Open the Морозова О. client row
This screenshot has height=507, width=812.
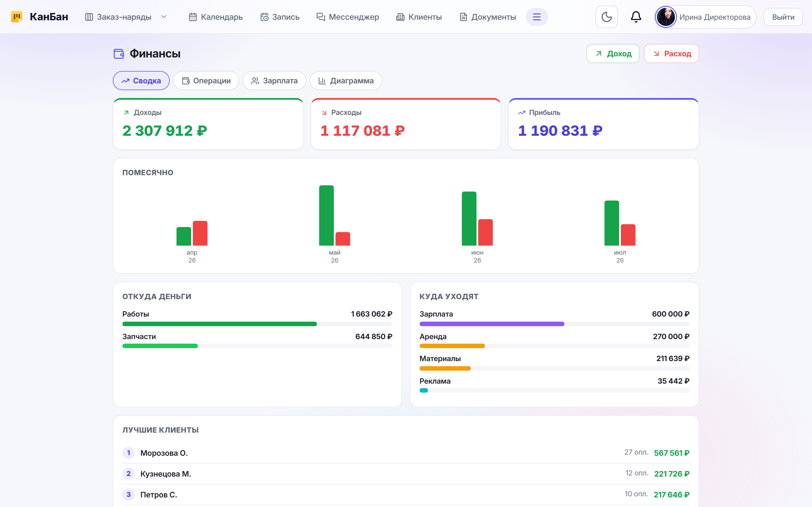(x=406, y=453)
